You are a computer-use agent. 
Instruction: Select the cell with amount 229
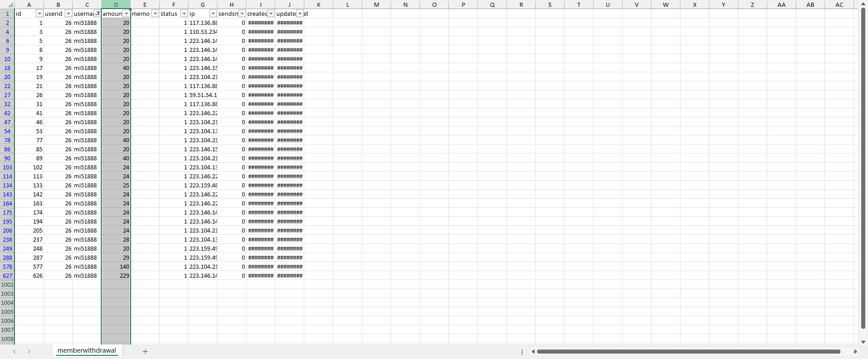[x=116, y=275]
